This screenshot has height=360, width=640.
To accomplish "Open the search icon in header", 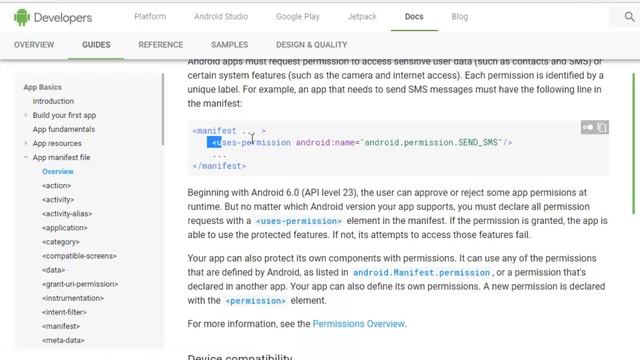I will 629,17.
